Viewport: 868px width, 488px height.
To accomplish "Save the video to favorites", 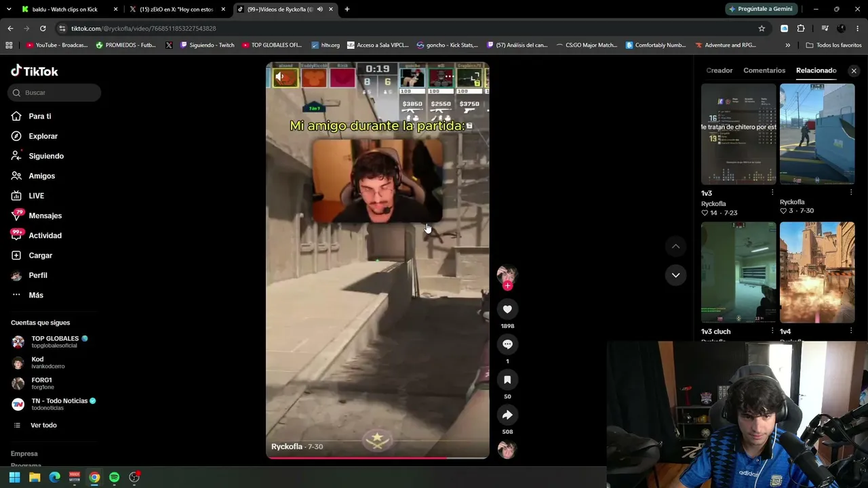I will [x=507, y=380].
